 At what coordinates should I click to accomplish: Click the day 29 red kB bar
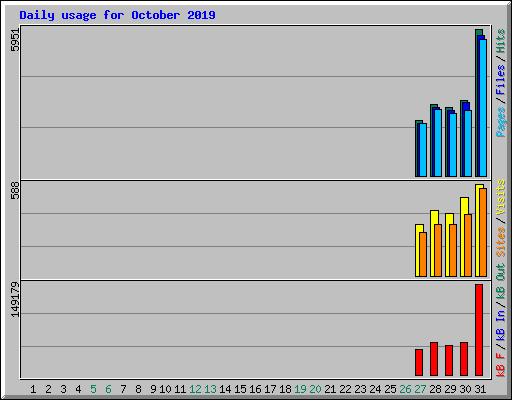pos(449,361)
